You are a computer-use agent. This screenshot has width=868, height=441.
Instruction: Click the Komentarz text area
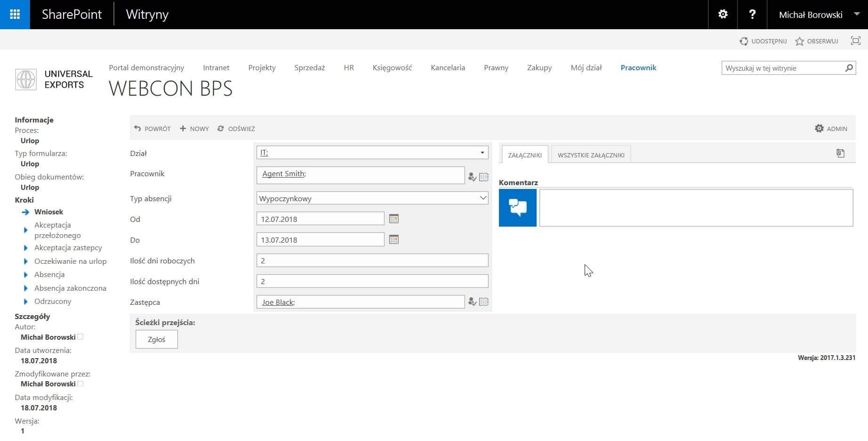(x=696, y=208)
